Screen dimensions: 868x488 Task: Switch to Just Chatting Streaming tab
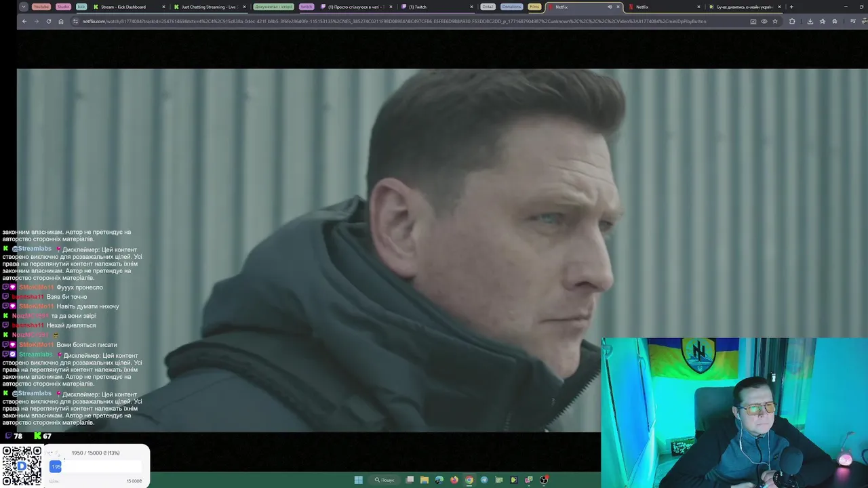(x=209, y=7)
